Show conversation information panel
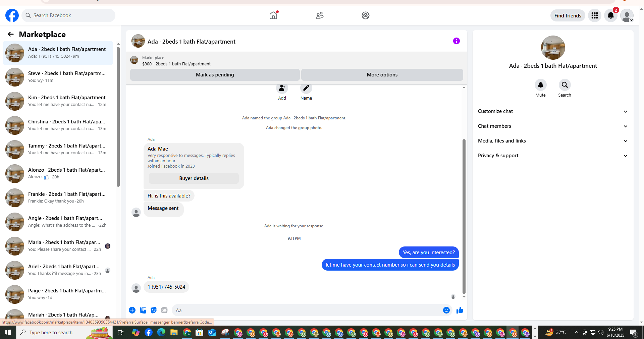 [457, 41]
